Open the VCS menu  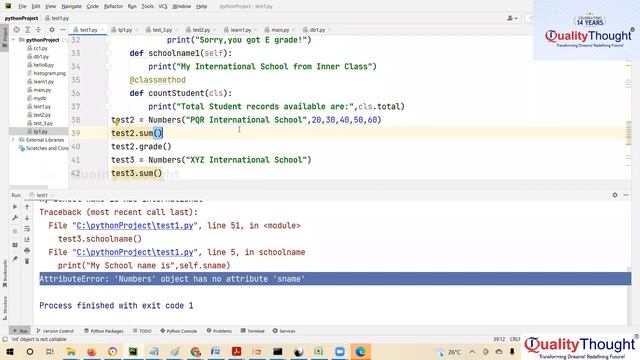click(x=162, y=7)
